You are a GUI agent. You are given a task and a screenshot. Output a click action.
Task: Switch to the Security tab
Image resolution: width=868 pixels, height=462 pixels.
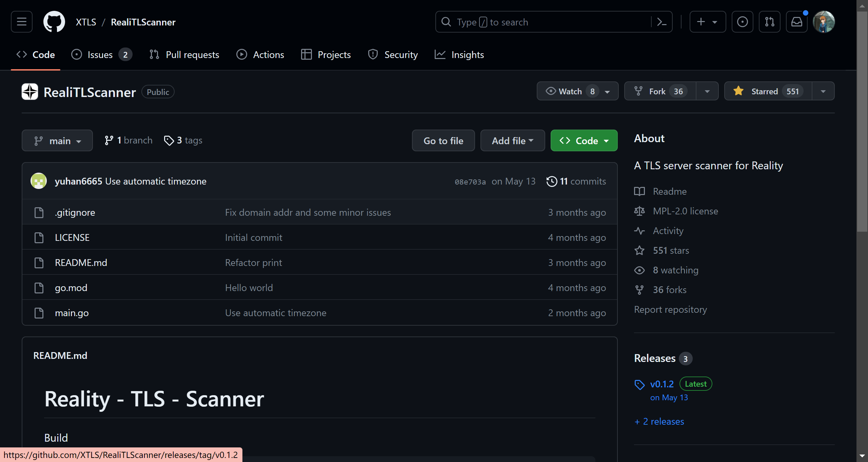pyautogui.click(x=393, y=55)
